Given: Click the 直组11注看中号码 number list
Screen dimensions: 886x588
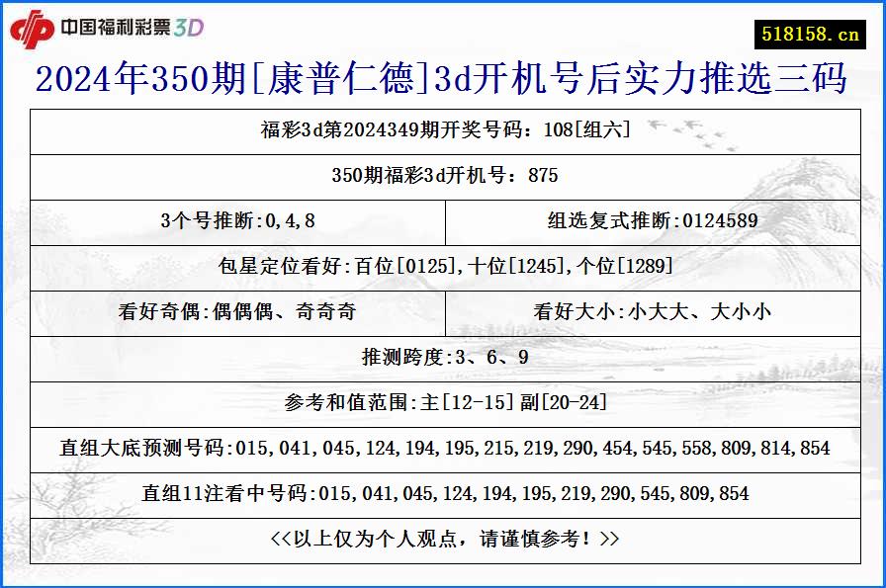Looking at the screenshot, I should tap(442, 494).
